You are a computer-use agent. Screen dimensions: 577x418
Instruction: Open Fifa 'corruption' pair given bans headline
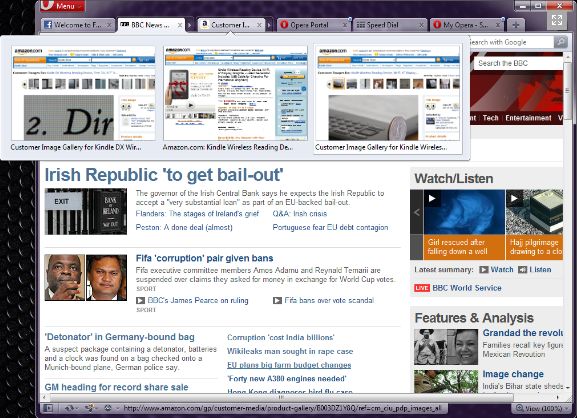(205, 258)
